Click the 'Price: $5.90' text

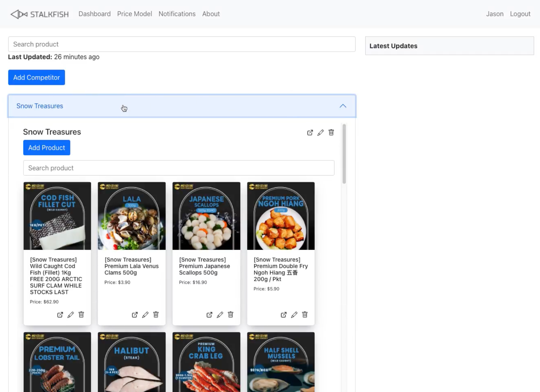point(266,289)
